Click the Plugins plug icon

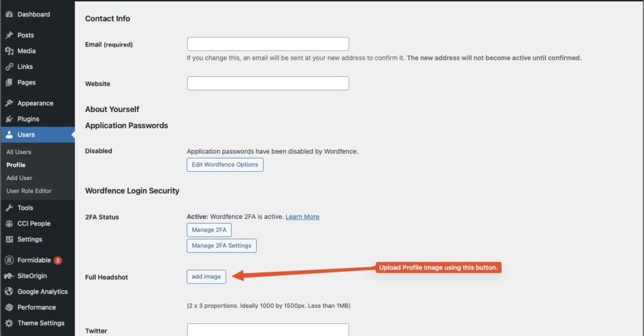tap(9, 119)
